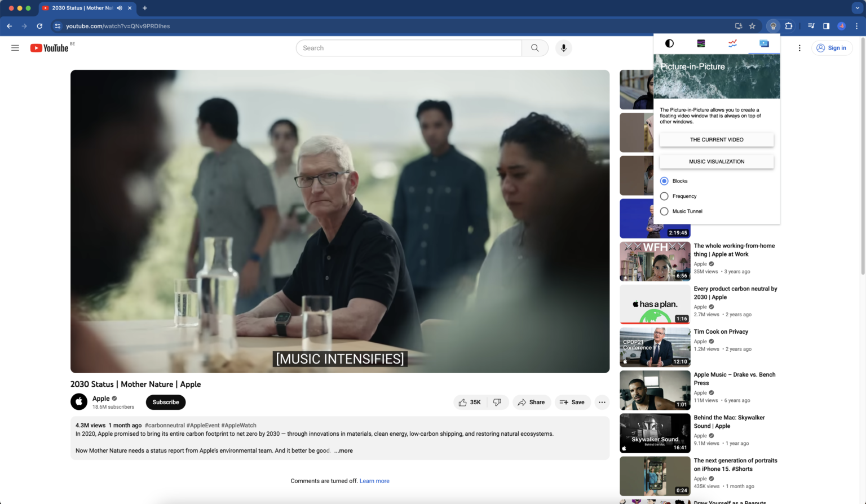Image resolution: width=866 pixels, height=504 pixels.
Task: Open the YouTube home logo
Action: coord(50,48)
